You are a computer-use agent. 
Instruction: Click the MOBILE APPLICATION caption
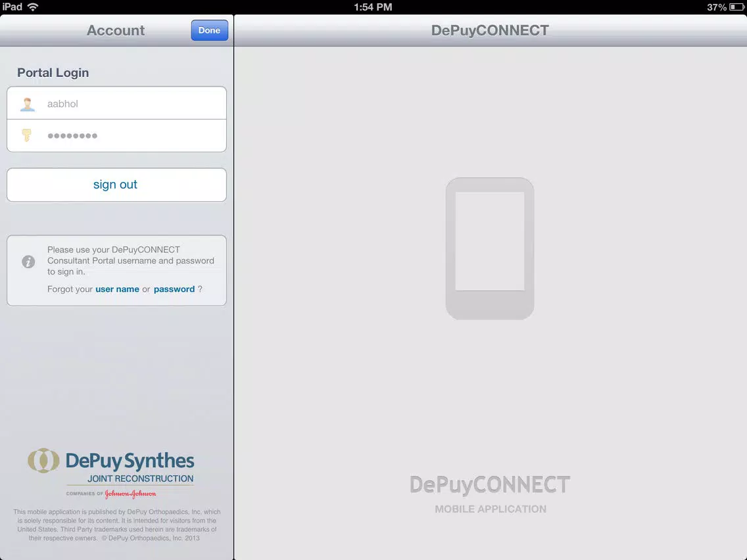coord(491,509)
